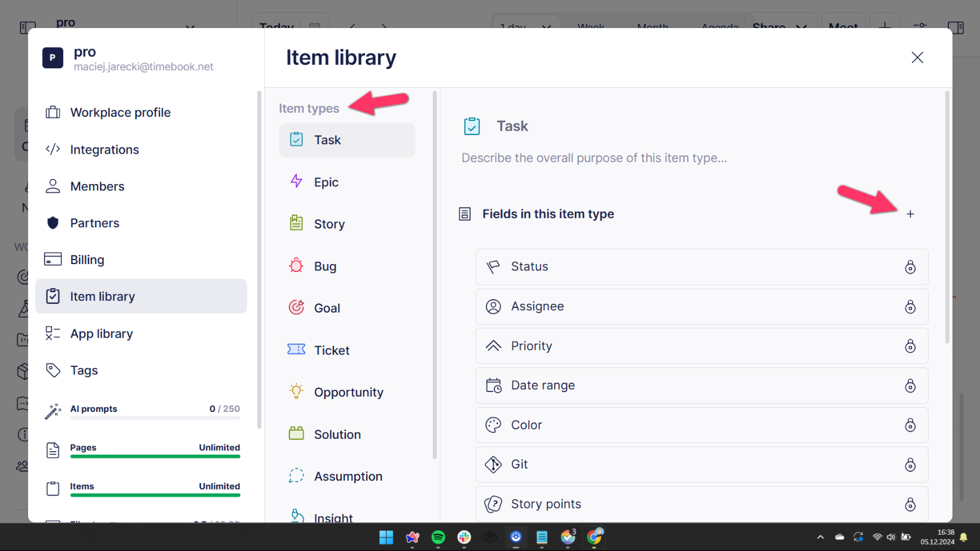This screenshot has height=551, width=980.
Task: Click the lock icon on Status field
Action: tap(910, 267)
